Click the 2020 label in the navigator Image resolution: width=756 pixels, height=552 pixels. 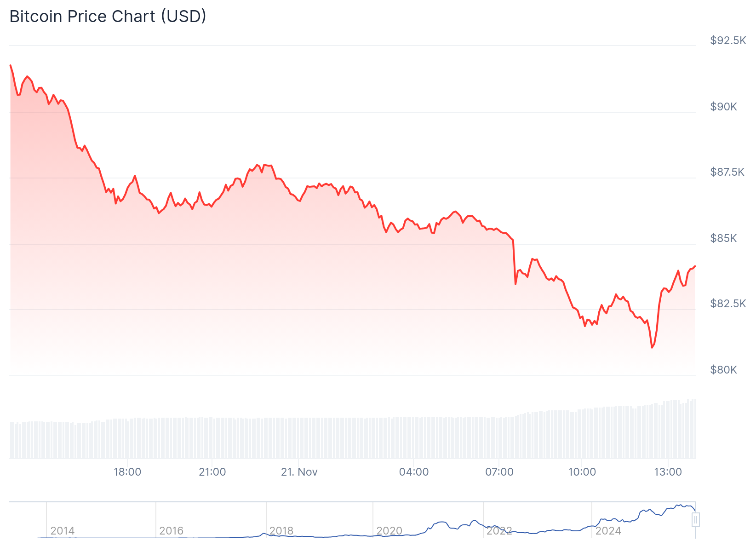(389, 531)
